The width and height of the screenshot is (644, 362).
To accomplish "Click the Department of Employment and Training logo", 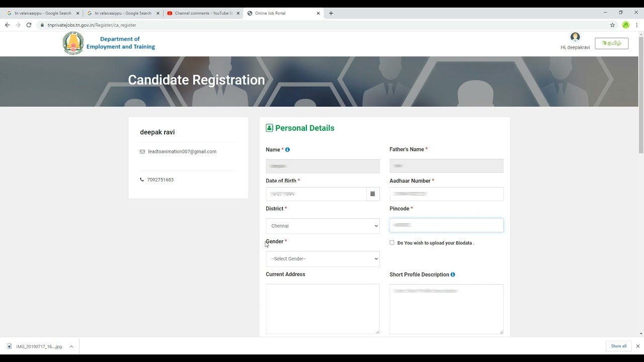I will 73,43.
